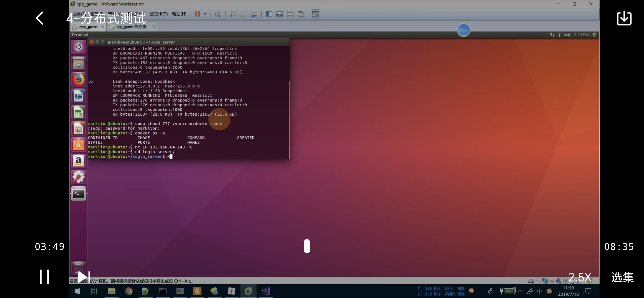Image resolution: width=644 pixels, height=298 pixels.
Task: Suspend the VM with the orange pause icon
Action: [x=197, y=14]
